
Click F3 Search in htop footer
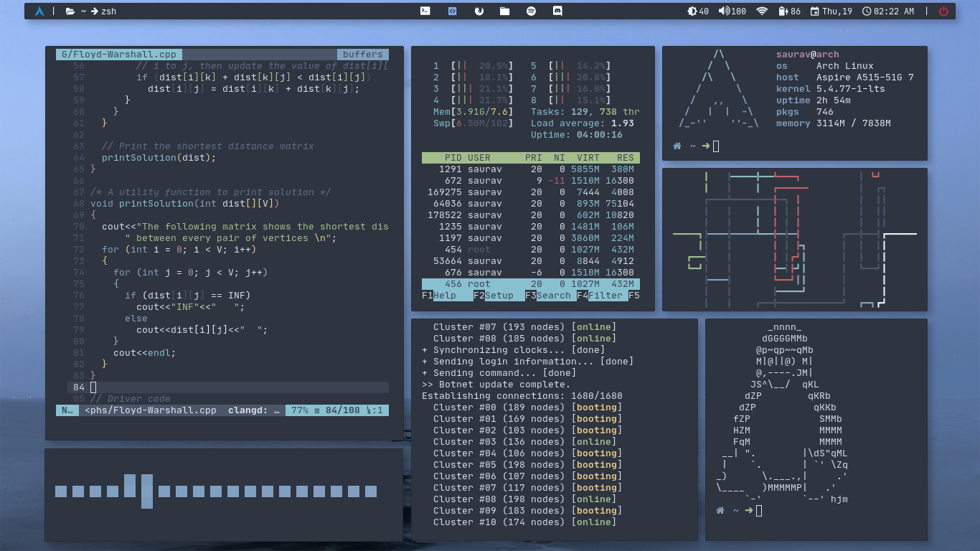547,296
